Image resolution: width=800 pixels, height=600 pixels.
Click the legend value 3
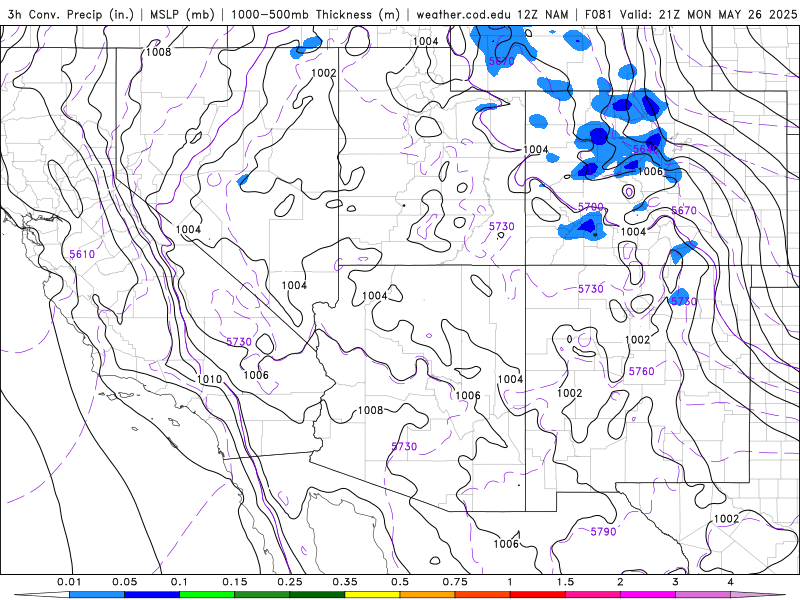tap(676, 582)
